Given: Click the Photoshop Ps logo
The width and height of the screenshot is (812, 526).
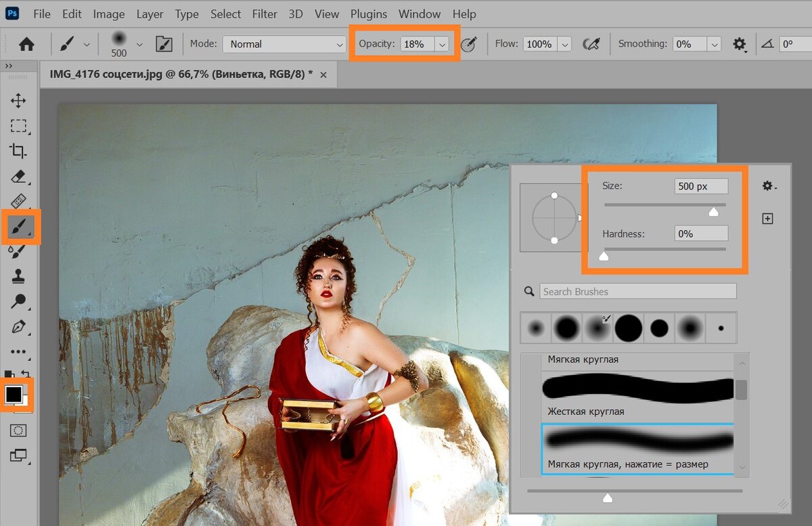Looking at the screenshot, I should pos(12,13).
